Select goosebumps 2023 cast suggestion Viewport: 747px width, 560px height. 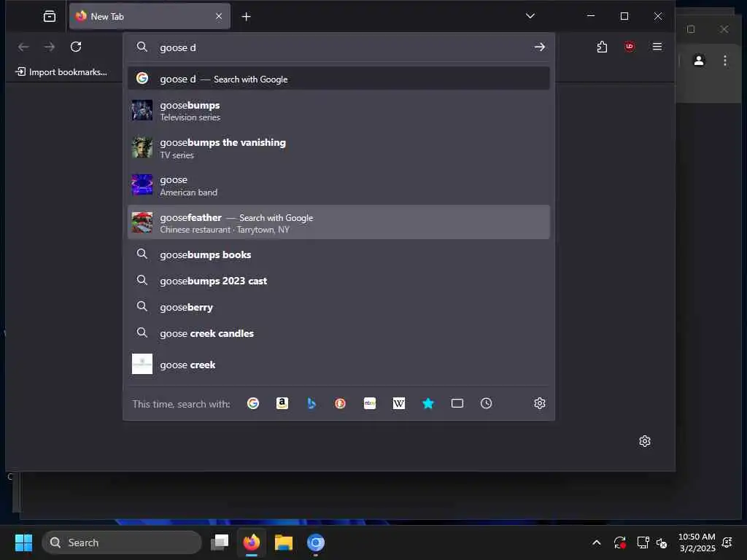pyautogui.click(x=338, y=281)
